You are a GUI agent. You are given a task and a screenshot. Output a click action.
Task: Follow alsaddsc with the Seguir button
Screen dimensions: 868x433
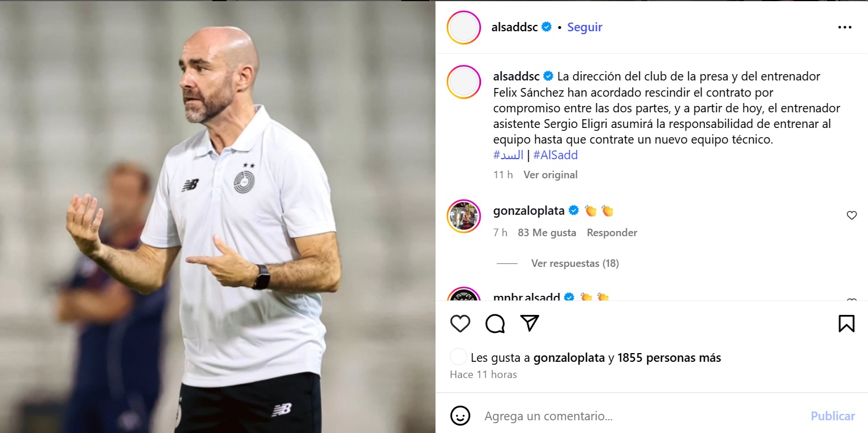pos(585,27)
